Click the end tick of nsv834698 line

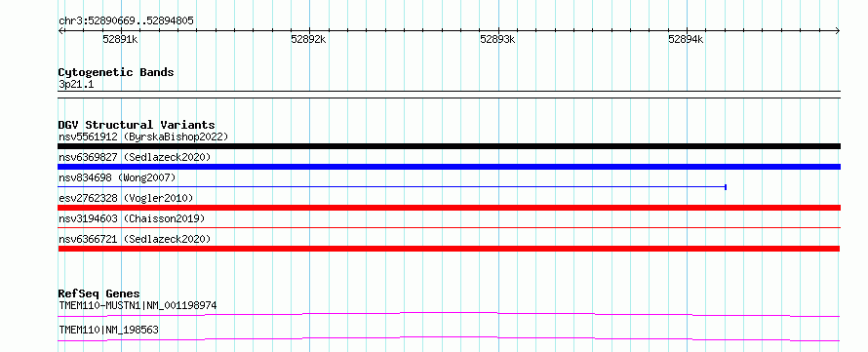pyautogui.click(x=726, y=187)
